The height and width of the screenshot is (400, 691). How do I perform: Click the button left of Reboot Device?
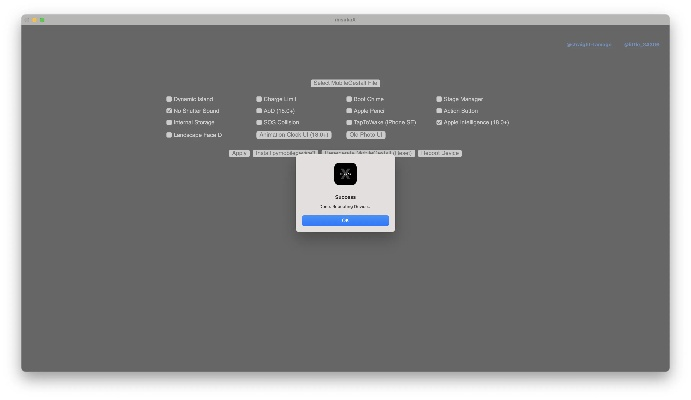pos(368,153)
